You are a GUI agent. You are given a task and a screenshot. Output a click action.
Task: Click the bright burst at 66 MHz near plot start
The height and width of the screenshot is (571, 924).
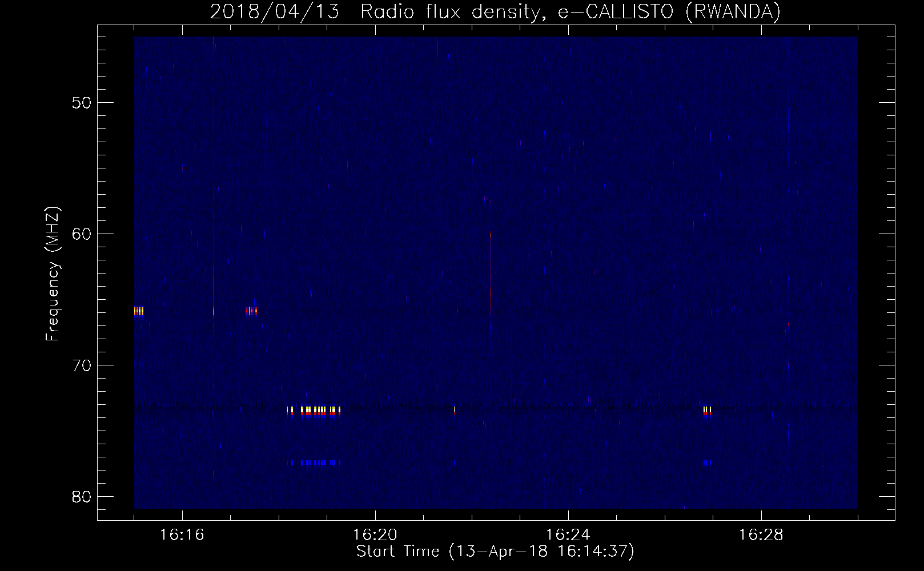tap(139, 311)
